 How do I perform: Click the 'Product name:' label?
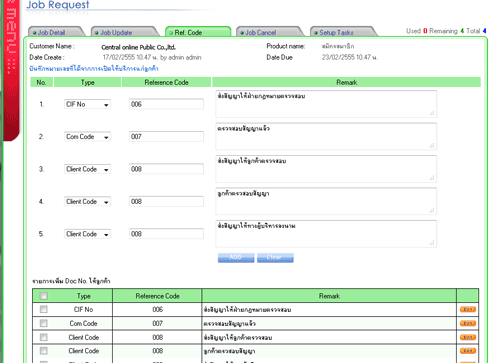point(286,46)
